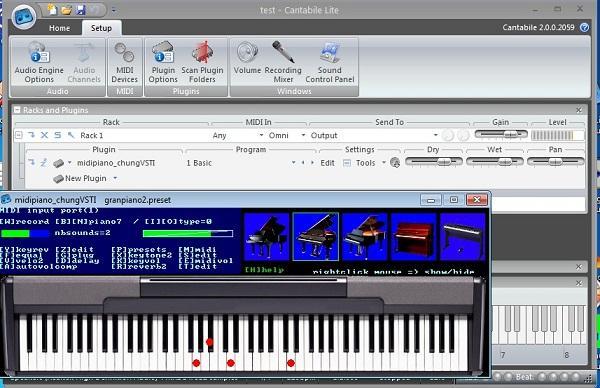Open Plugin Options
Viewport: 600px width, 388px height.
pyautogui.click(x=163, y=62)
